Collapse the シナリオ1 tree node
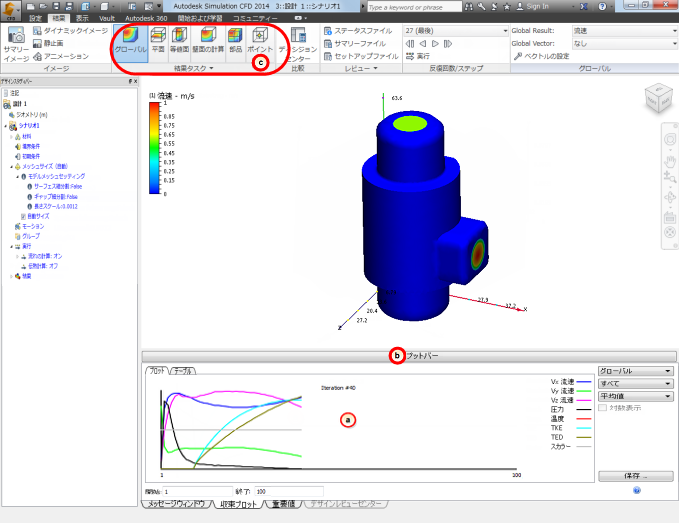679x523 pixels. [x=6, y=126]
